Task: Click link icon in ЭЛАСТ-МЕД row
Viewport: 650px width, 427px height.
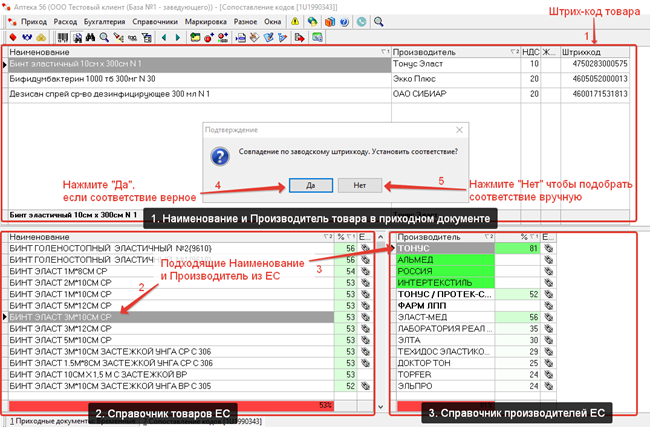Action: 548,317
